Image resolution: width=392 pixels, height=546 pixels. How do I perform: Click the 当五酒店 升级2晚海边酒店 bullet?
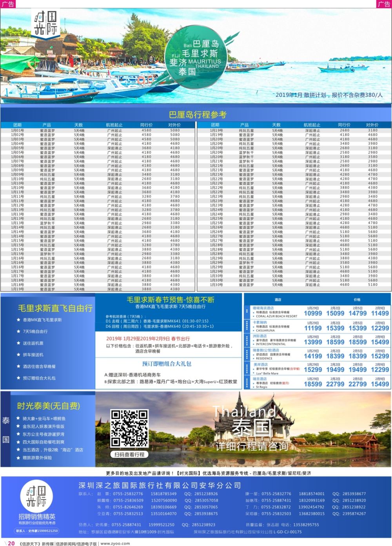tap(53, 450)
